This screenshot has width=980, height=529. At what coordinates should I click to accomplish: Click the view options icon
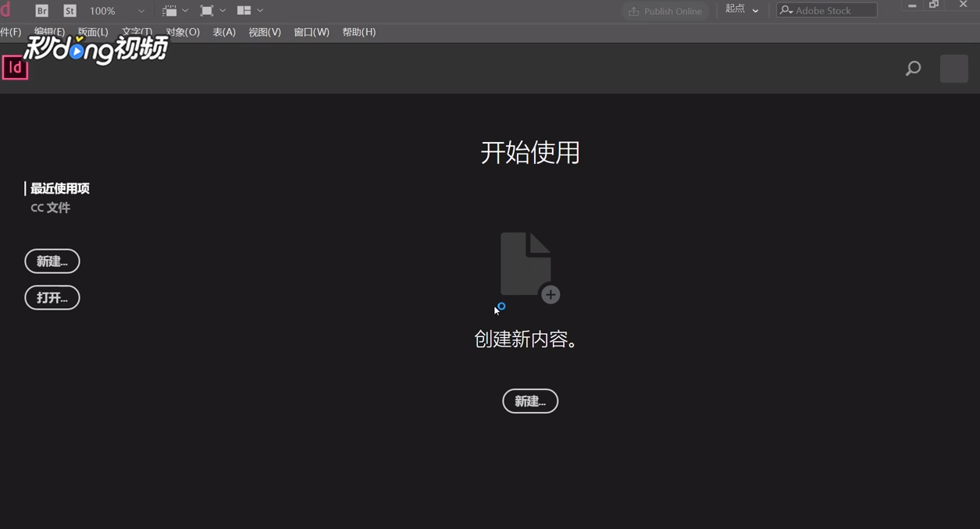click(x=170, y=10)
